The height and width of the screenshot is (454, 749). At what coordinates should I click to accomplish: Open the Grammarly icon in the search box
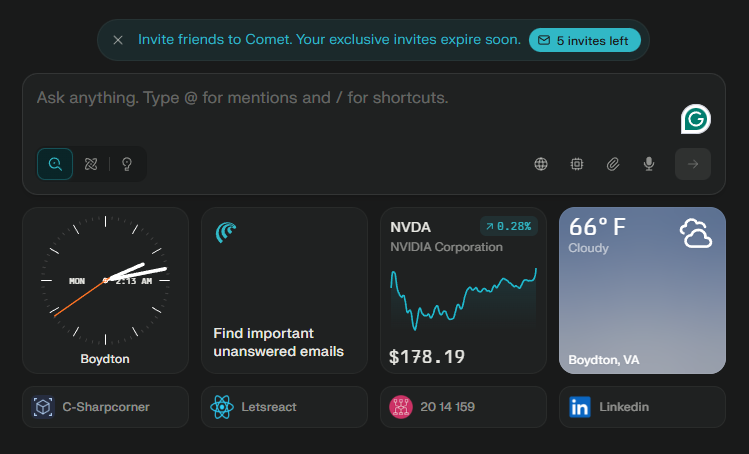(695, 120)
